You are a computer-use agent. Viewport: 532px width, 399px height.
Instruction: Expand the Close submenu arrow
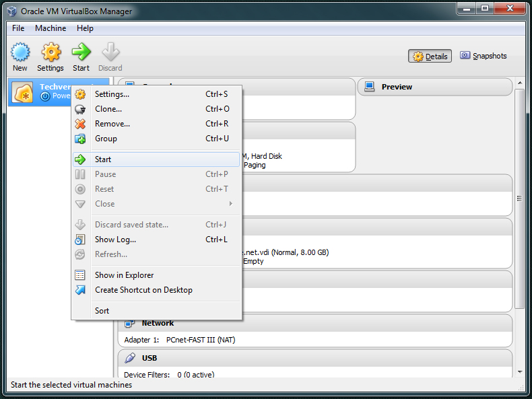(x=231, y=204)
